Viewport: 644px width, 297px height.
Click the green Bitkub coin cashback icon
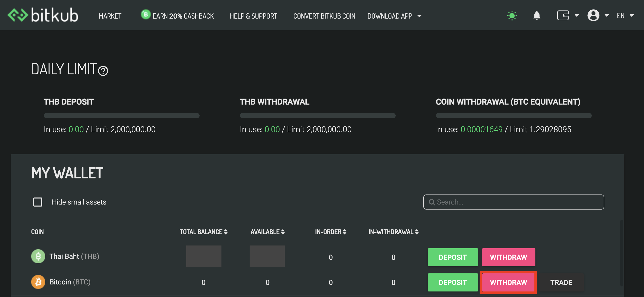146,14
